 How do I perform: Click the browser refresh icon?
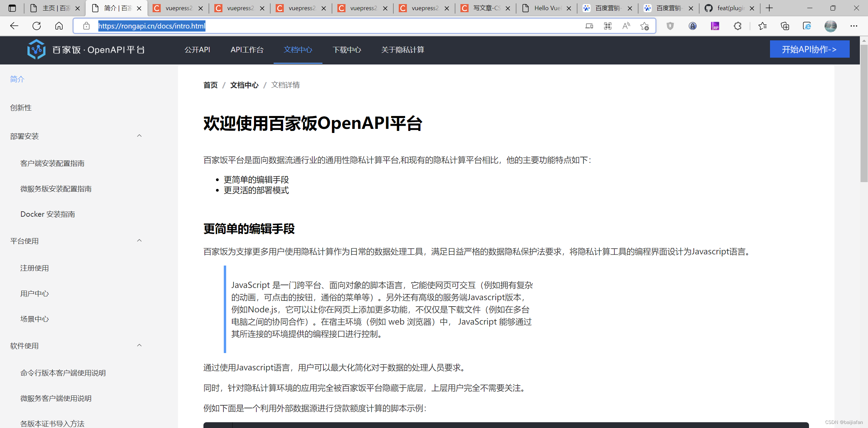tap(37, 26)
